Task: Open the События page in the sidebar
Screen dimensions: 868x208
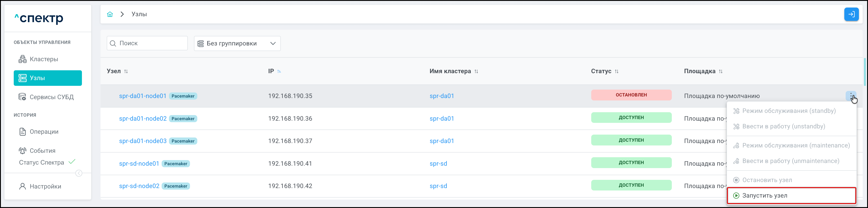Action: click(x=43, y=151)
